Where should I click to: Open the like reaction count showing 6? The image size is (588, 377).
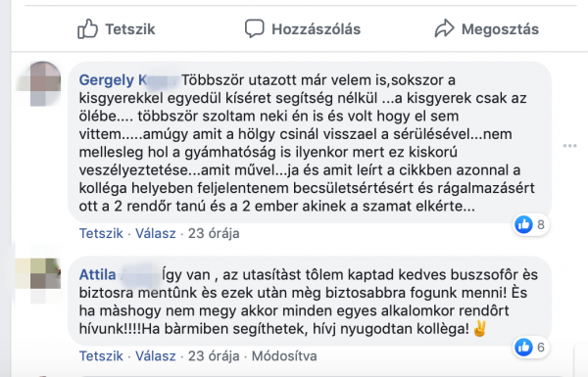(530, 347)
